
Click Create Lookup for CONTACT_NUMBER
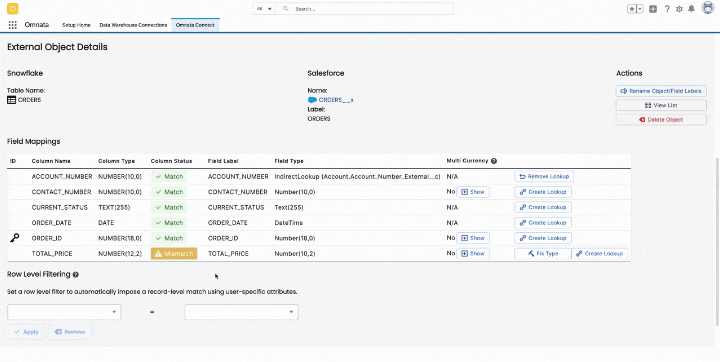click(x=543, y=192)
